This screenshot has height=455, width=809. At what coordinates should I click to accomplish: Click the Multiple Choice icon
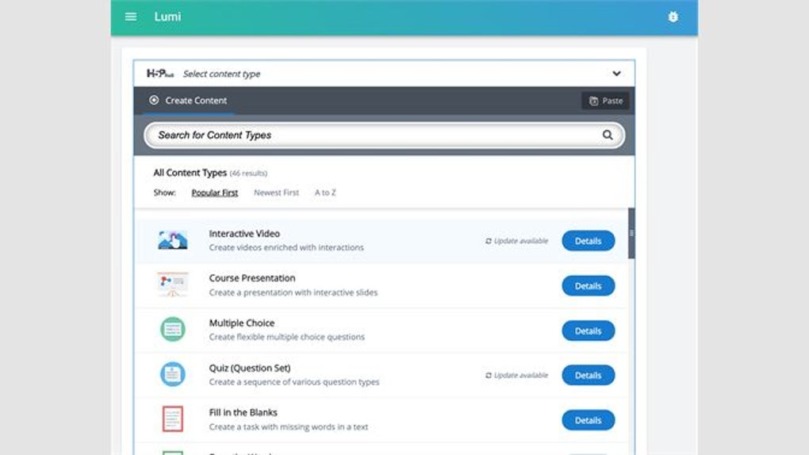click(173, 329)
